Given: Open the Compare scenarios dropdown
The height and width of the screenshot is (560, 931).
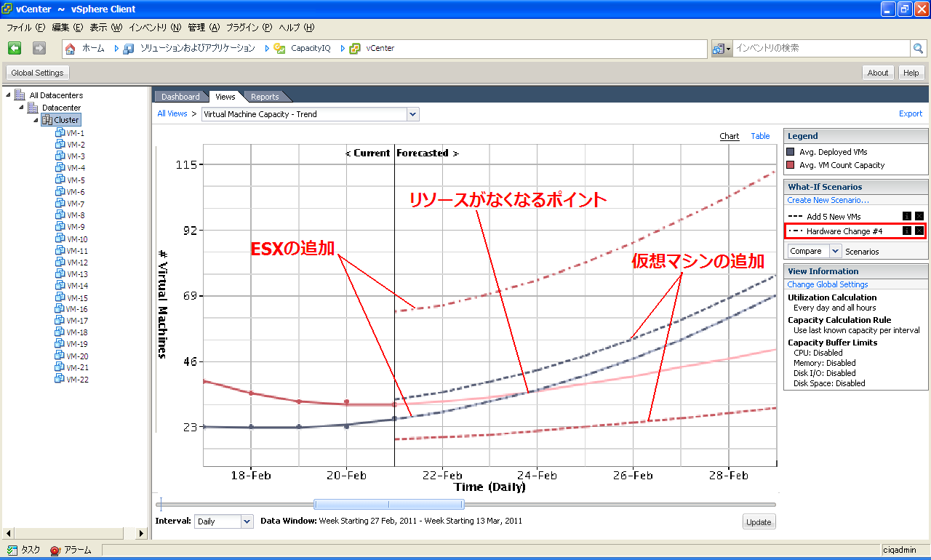Looking at the screenshot, I should 835,251.
